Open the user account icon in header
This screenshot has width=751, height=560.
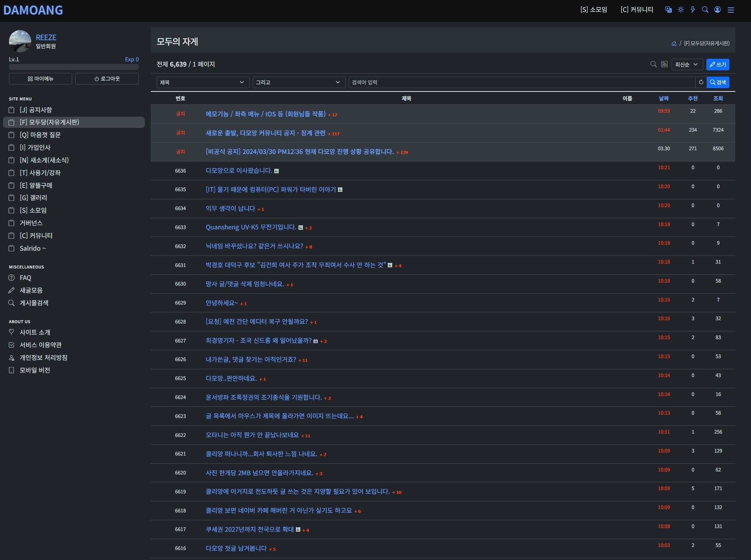click(718, 10)
